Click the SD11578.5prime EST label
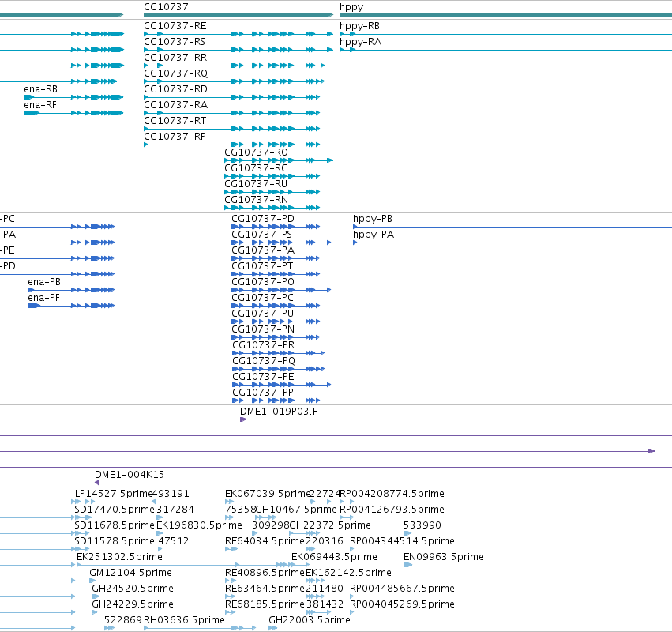Screen dimensions: 672x632 tap(115, 541)
